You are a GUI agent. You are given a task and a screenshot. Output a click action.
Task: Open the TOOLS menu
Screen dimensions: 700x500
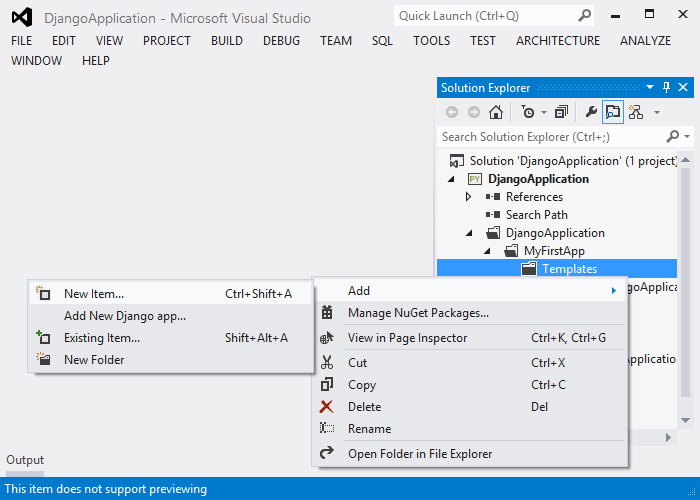(x=431, y=41)
